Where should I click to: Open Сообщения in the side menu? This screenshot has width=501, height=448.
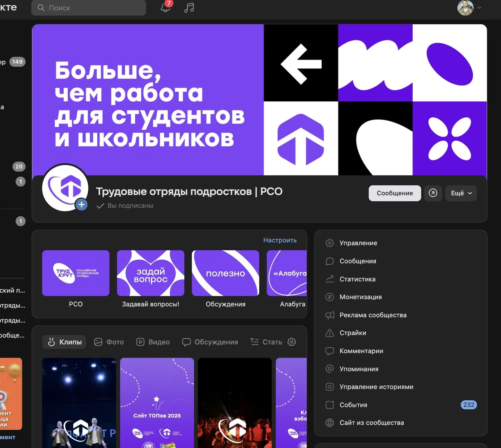pos(401,261)
